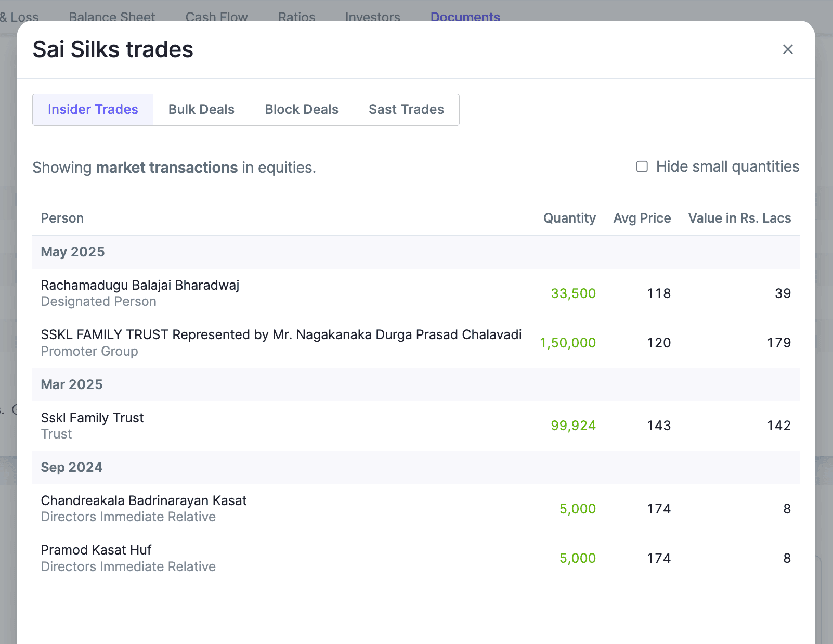Click the average price 118
The image size is (833, 644).
659,293
